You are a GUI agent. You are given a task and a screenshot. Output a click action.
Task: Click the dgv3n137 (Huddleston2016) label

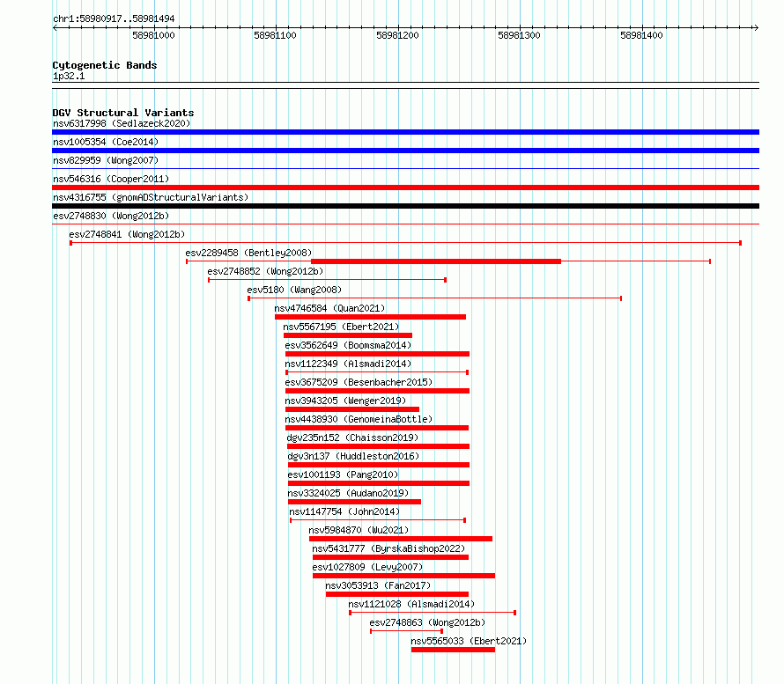point(353,456)
